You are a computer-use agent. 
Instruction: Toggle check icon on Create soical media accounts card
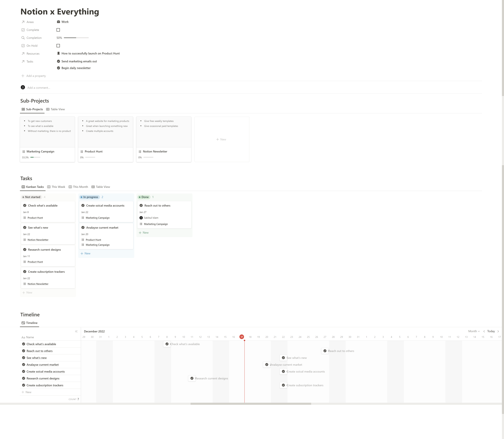tap(83, 206)
